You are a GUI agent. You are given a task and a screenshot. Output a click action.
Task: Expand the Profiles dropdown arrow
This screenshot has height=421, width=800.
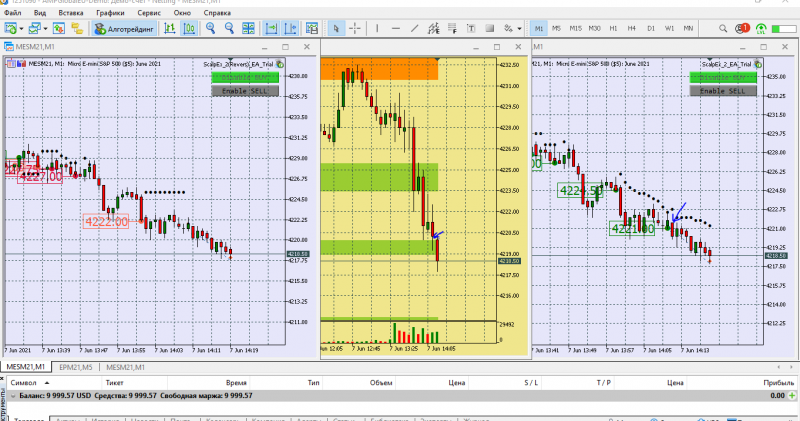pyautogui.click(x=45, y=29)
